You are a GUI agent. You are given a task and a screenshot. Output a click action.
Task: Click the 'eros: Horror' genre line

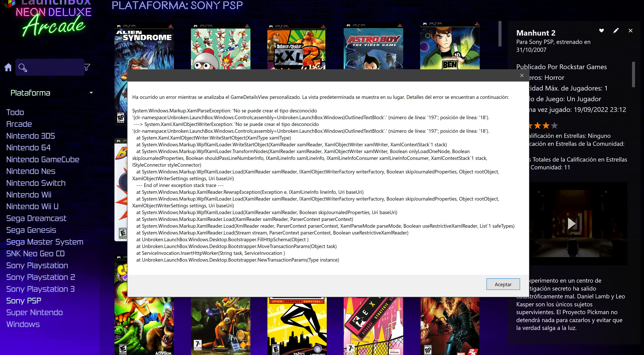pos(547,77)
